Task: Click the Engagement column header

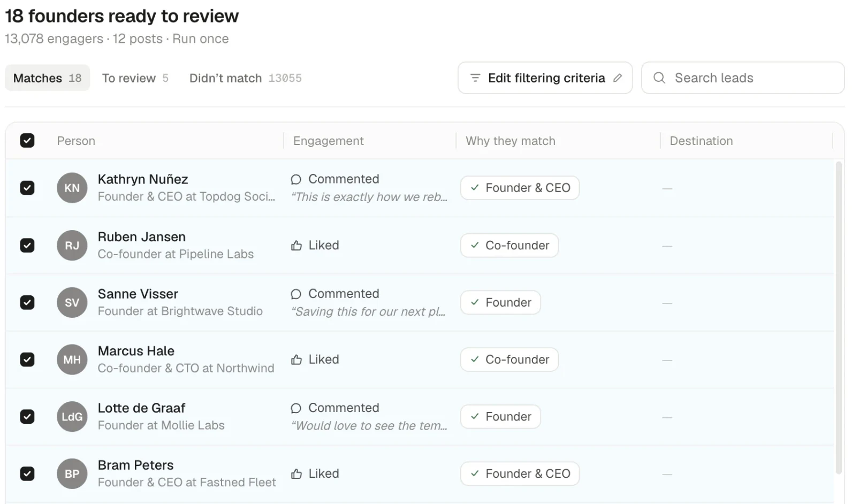Action: tap(329, 141)
